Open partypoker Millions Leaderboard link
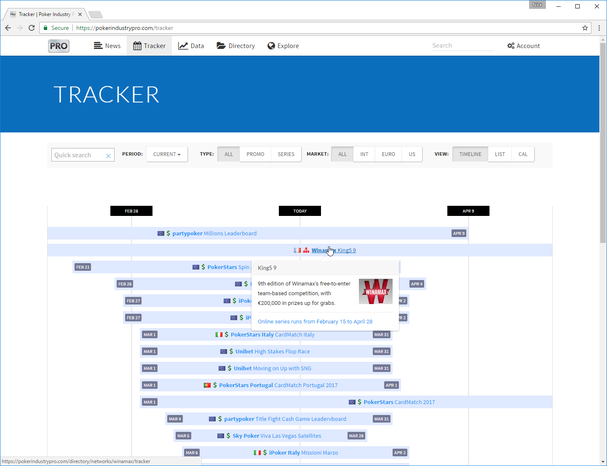The image size is (607, 466). 214,233
